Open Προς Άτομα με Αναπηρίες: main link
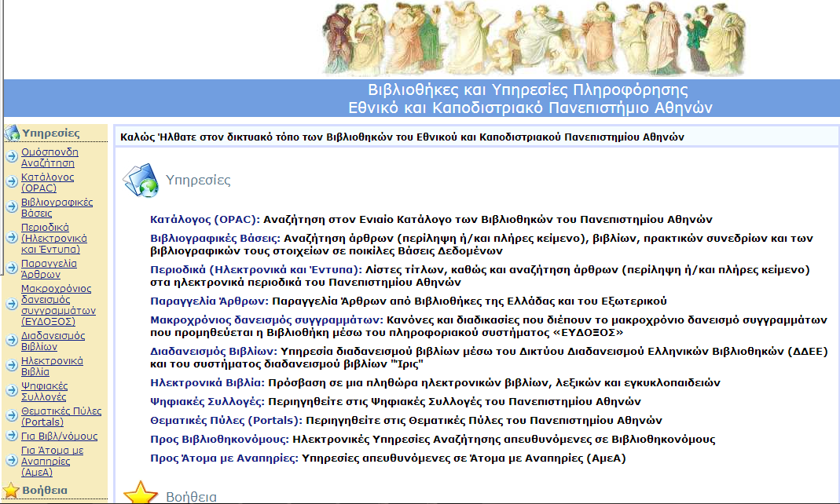The image size is (840, 504). coord(224,458)
